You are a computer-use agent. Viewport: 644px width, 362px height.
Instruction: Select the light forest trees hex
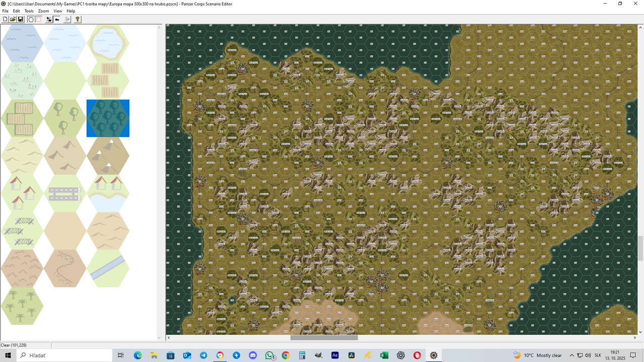(65, 118)
